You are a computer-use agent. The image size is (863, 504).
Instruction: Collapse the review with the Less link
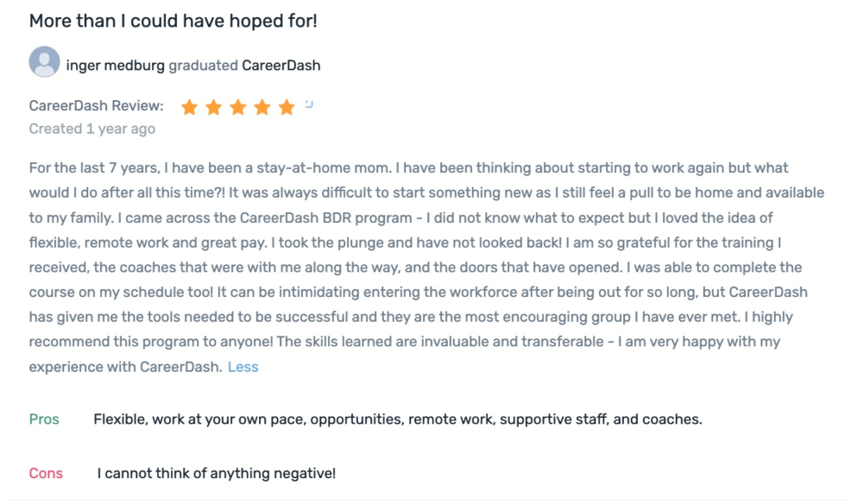[243, 367]
